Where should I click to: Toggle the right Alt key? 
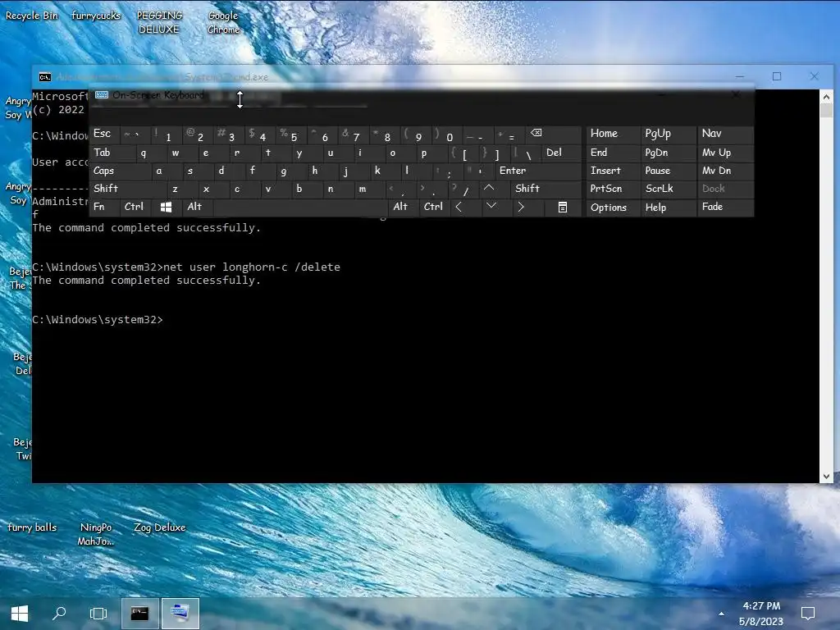(404, 208)
